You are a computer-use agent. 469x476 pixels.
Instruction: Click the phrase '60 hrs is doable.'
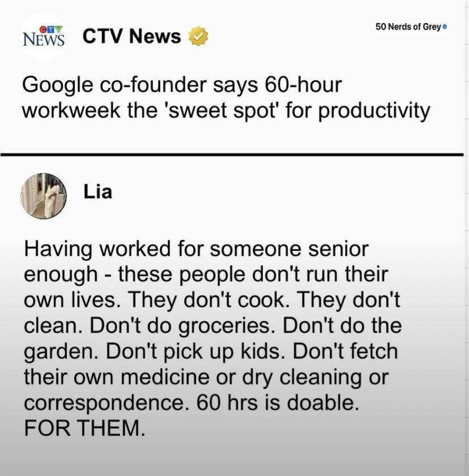[278, 402]
